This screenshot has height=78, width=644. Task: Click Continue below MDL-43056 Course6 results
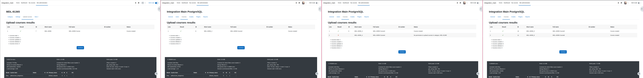coord(563,52)
